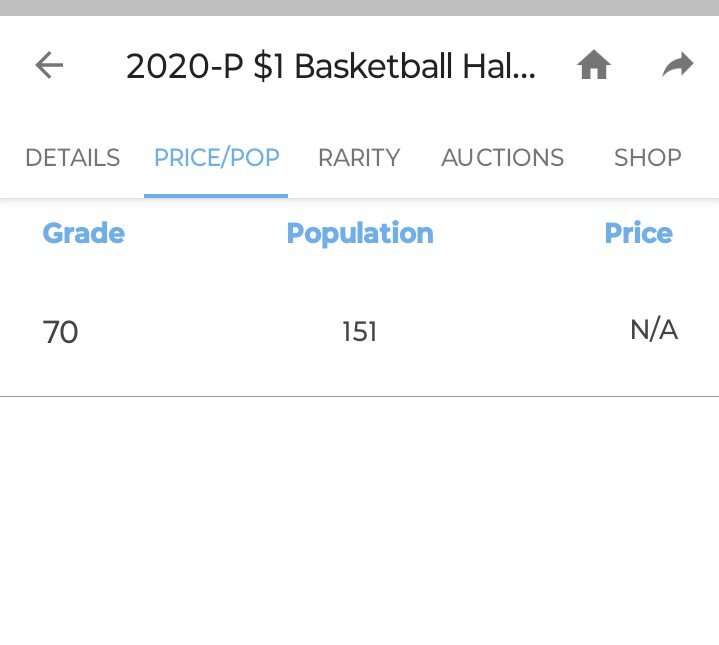View the AUCTIONS tab
The image size is (719, 645).
click(x=502, y=158)
